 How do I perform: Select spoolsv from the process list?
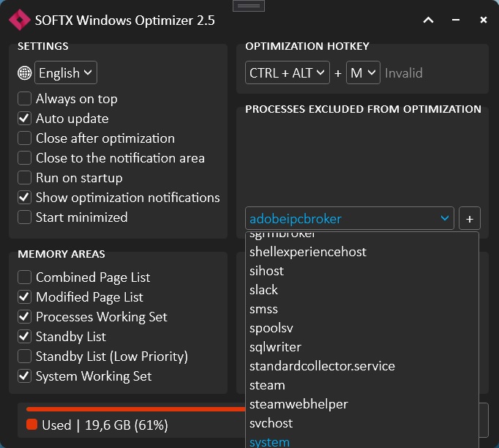271,328
